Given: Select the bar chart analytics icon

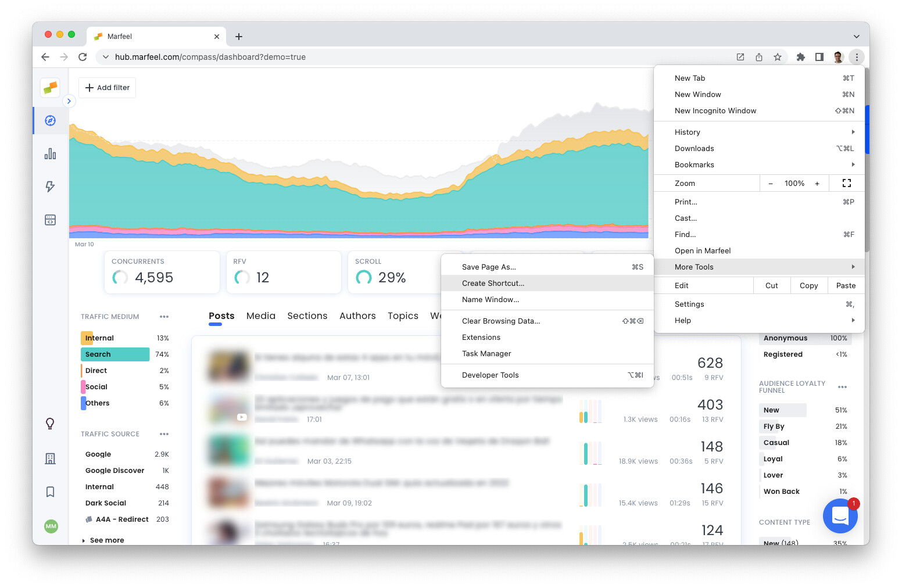Looking at the screenshot, I should coord(50,153).
